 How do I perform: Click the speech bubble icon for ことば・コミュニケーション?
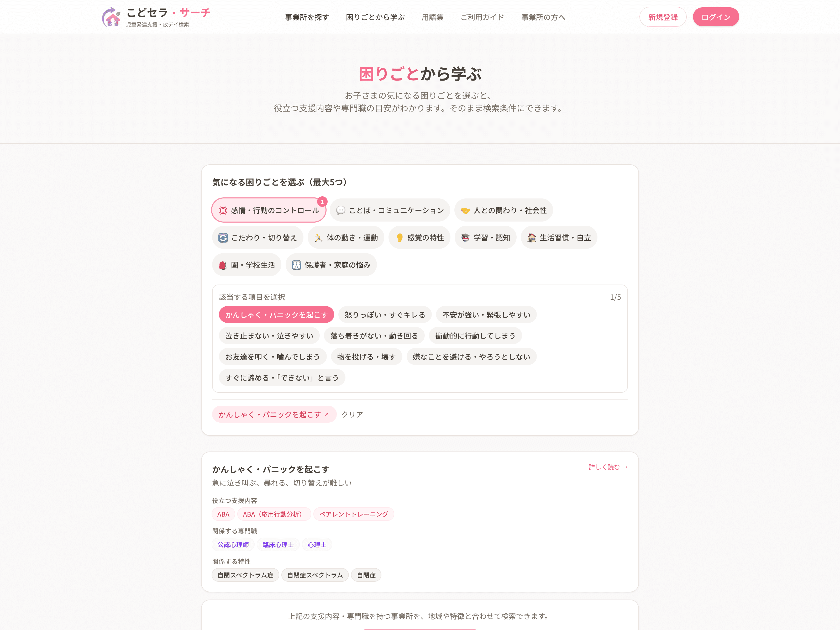click(341, 210)
